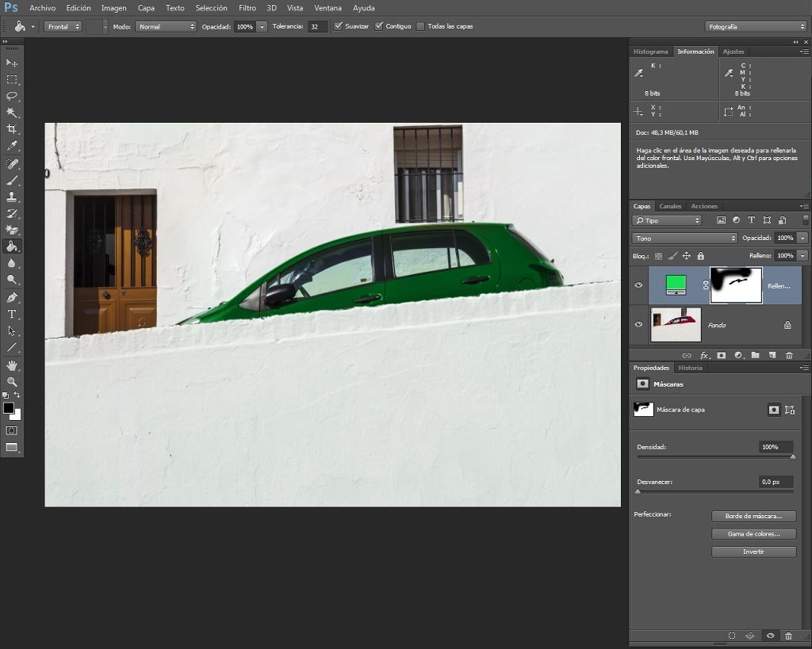Uncheck the Contiguo option

click(379, 26)
